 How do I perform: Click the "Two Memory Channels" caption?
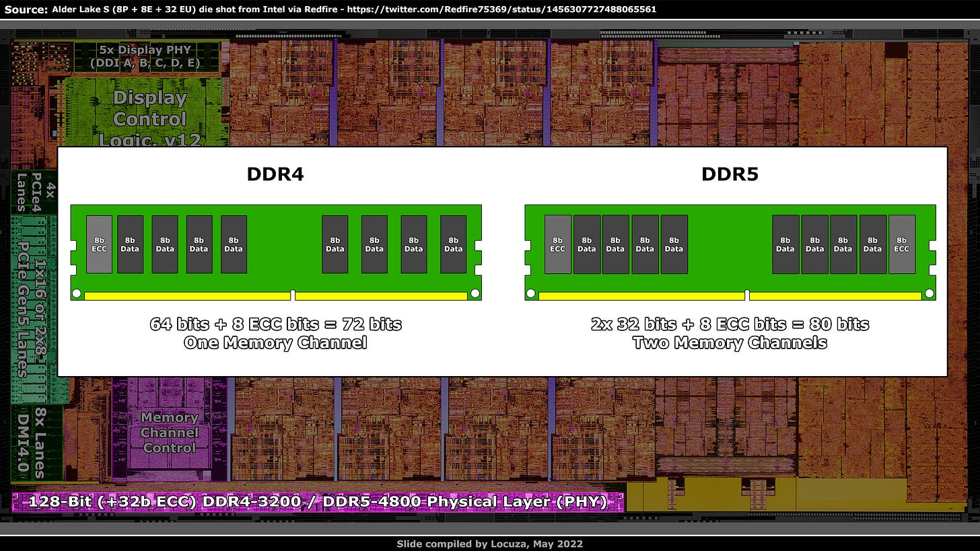[730, 342]
